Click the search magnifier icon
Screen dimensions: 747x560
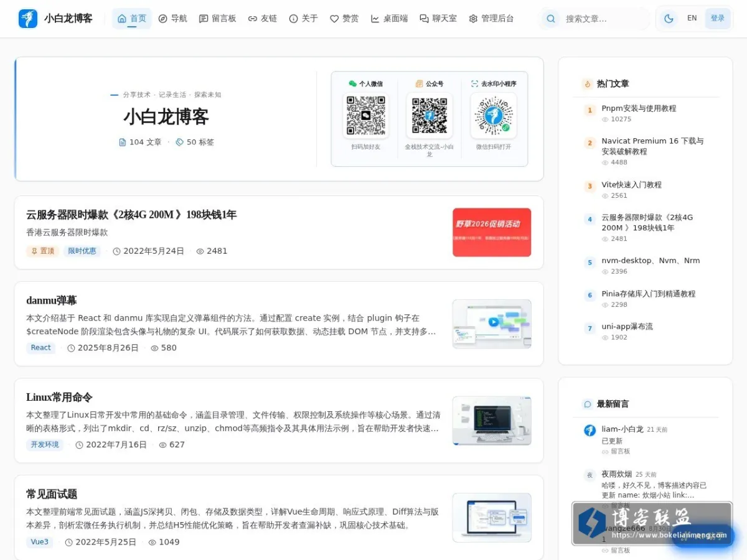pyautogui.click(x=550, y=19)
